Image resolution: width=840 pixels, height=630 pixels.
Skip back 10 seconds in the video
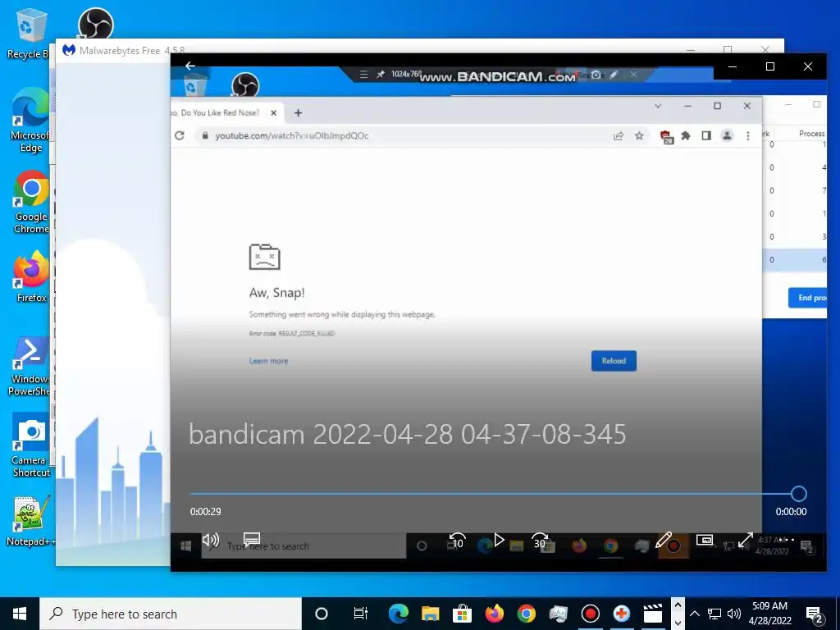456,541
